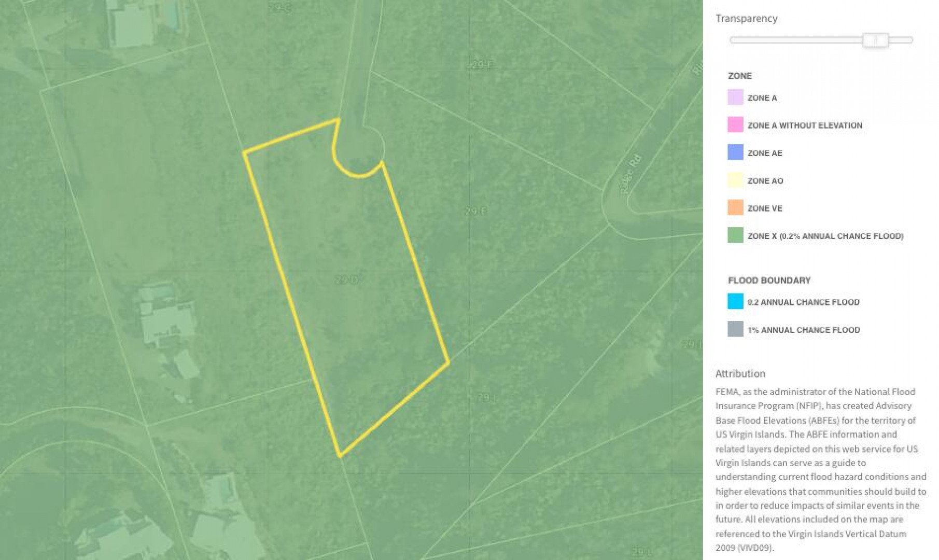Click the cul-de-sac circle above highlighted parcel

pyautogui.click(x=359, y=150)
